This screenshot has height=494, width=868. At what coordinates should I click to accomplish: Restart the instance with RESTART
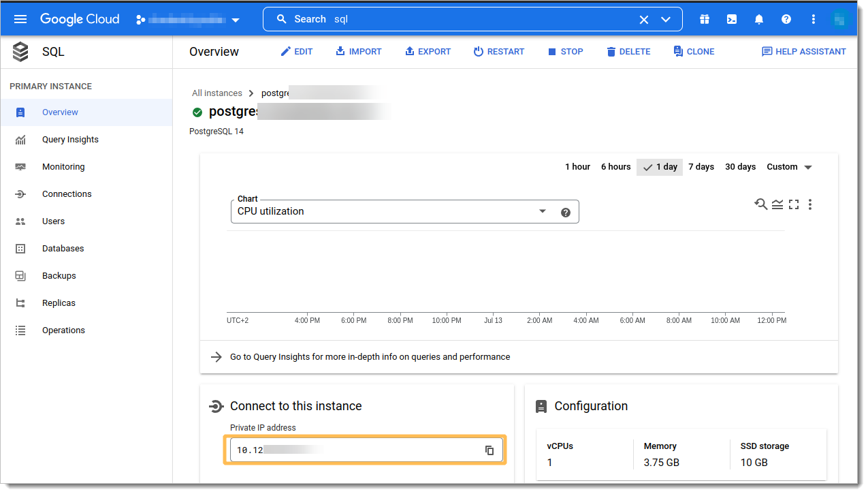[x=499, y=52]
